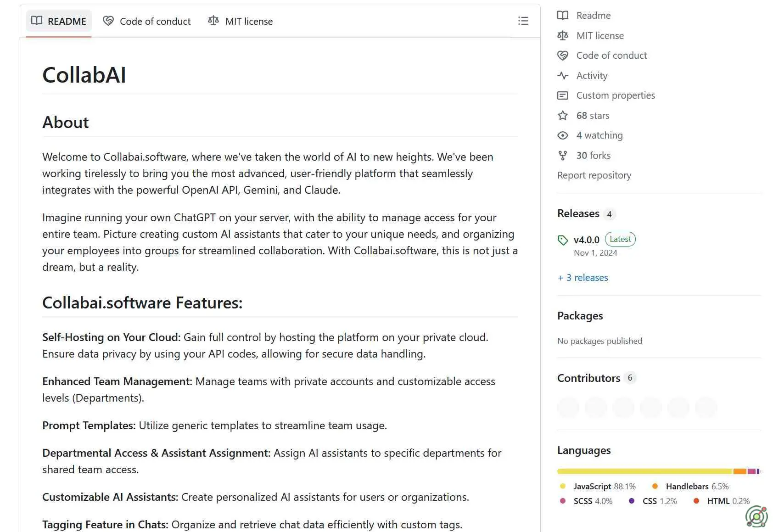Click the Activity pulse icon
Viewport: 773px width, 532px height.
click(563, 75)
